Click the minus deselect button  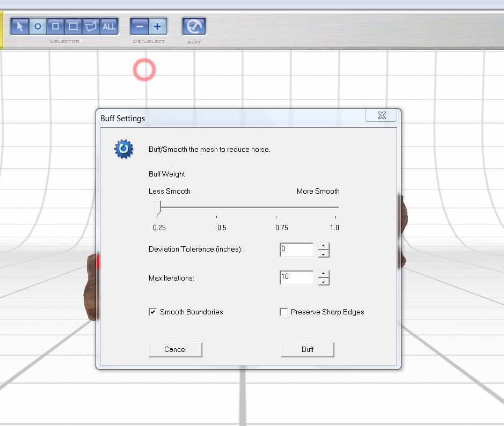(x=140, y=26)
